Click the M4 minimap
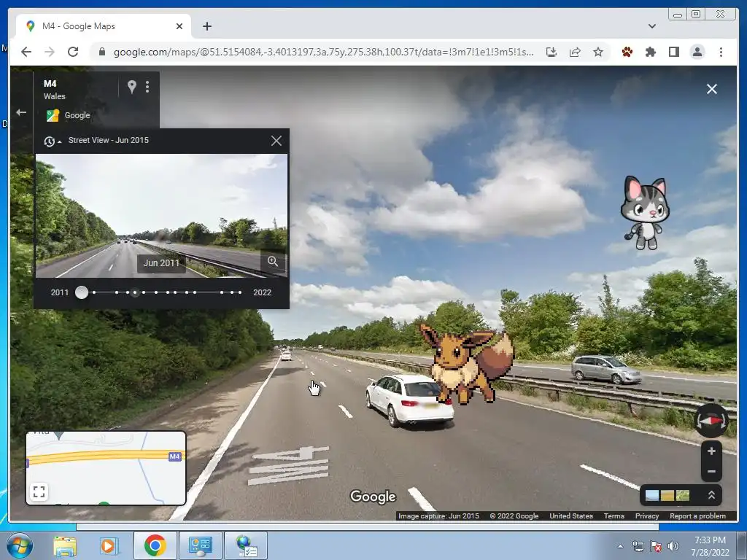 click(106, 468)
